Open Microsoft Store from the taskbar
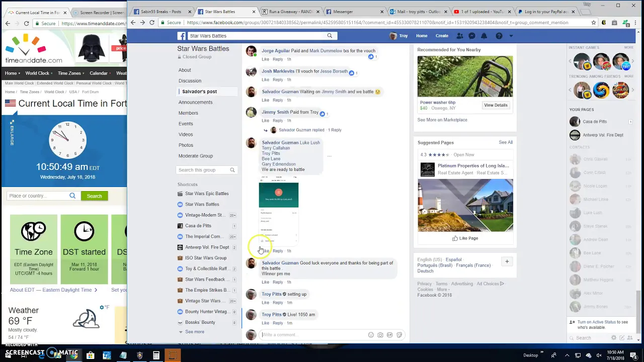This screenshot has height=362, width=644. 90,355
